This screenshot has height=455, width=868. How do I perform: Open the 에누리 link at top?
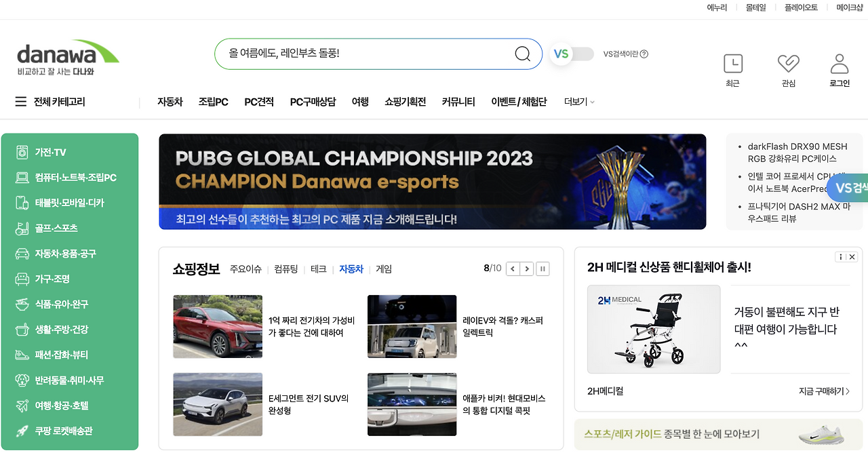717,7
